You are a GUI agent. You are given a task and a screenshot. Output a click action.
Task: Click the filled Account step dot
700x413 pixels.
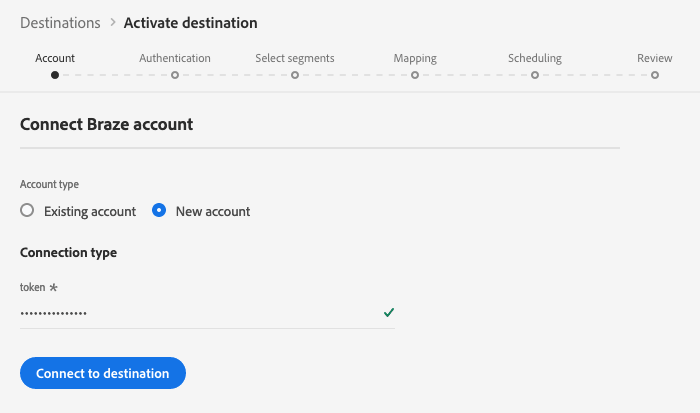pyautogui.click(x=55, y=74)
